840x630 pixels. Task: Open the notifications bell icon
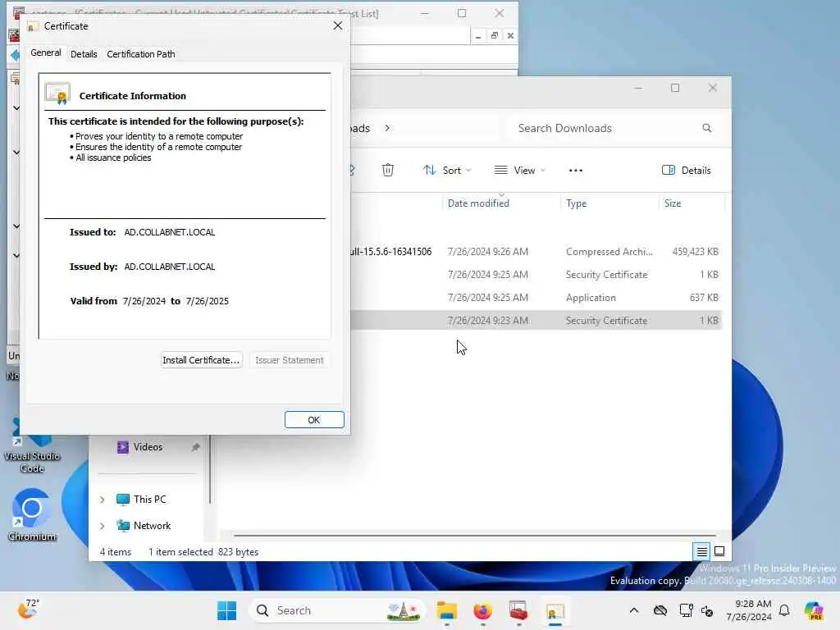click(x=784, y=610)
